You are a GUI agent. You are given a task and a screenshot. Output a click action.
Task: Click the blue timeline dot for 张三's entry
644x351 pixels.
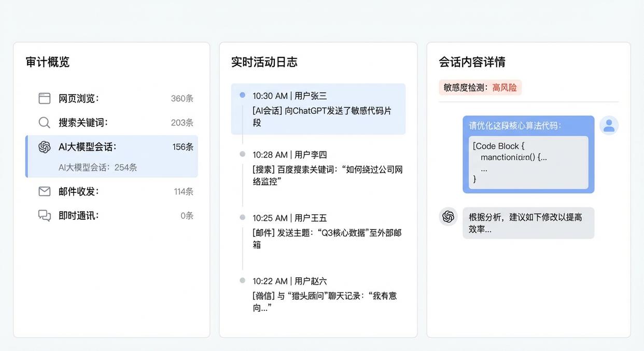coord(242,94)
